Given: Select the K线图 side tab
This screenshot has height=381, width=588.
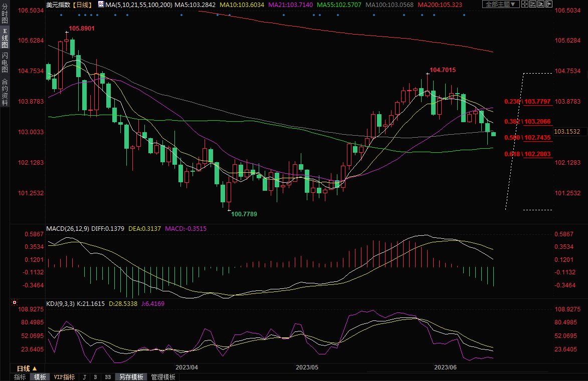Looking at the screenshot, I should [x=5, y=38].
